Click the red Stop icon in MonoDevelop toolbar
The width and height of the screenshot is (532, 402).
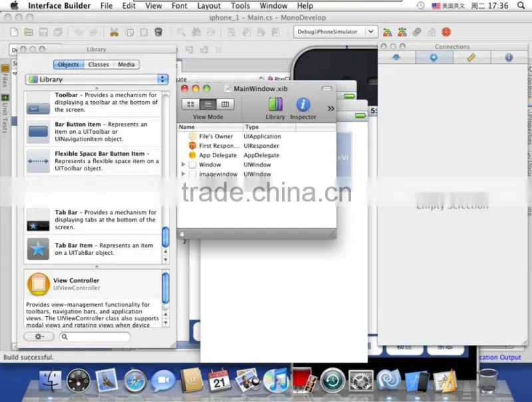[x=446, y=32]
